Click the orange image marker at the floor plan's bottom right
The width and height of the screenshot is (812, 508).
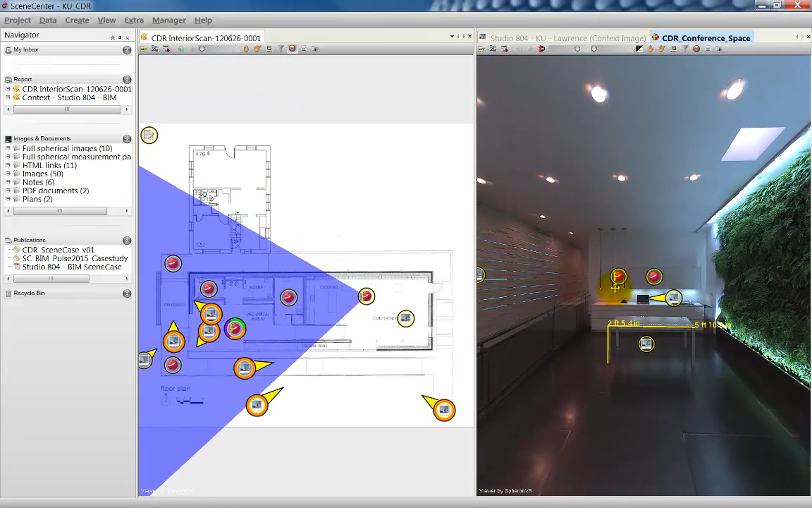[444, 410]
